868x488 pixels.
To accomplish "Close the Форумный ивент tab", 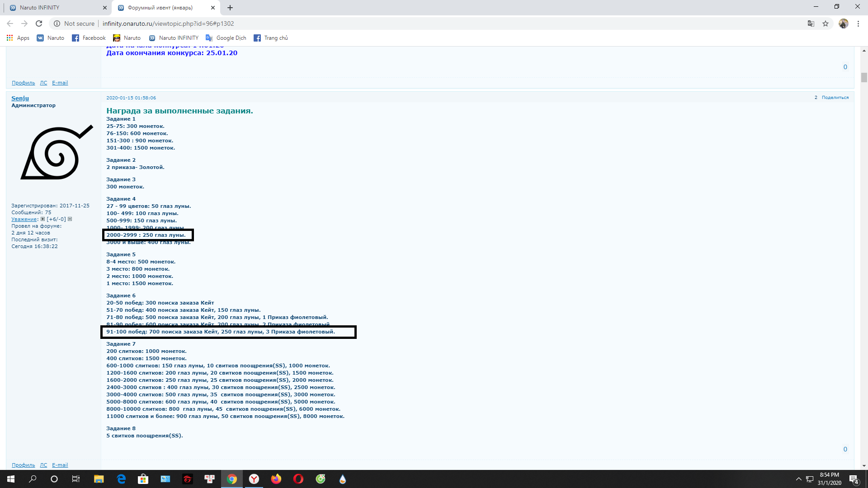I will (x=213, y=8).
